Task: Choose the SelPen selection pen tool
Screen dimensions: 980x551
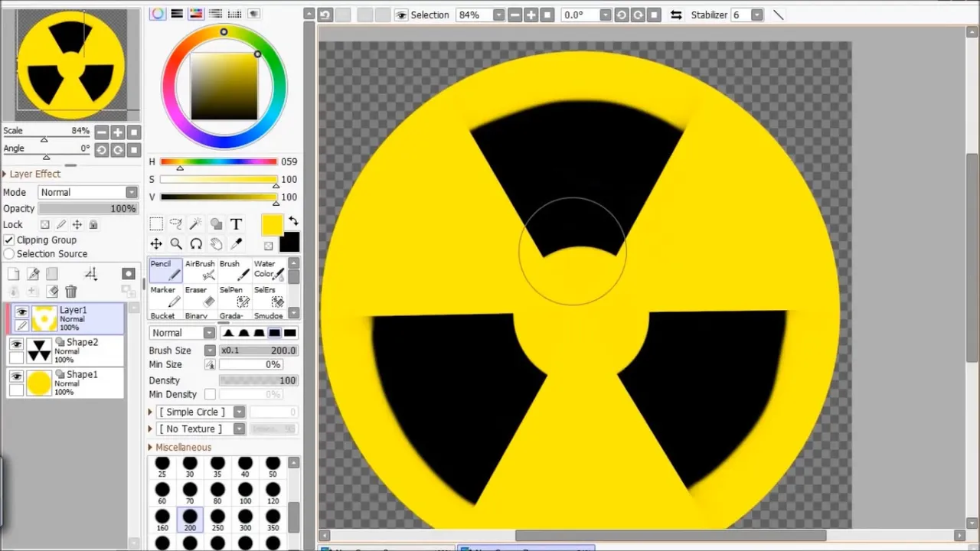Action: tap(234, 296)
